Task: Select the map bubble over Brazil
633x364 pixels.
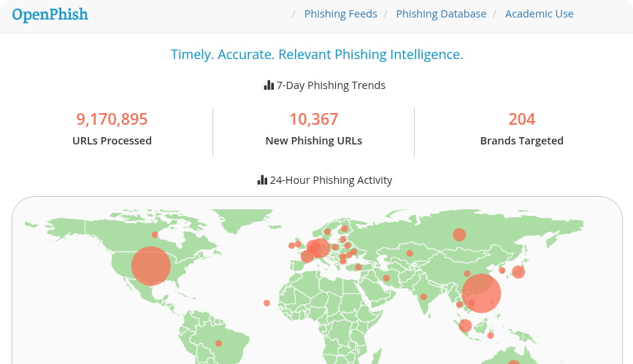Action: pos(218,343)
